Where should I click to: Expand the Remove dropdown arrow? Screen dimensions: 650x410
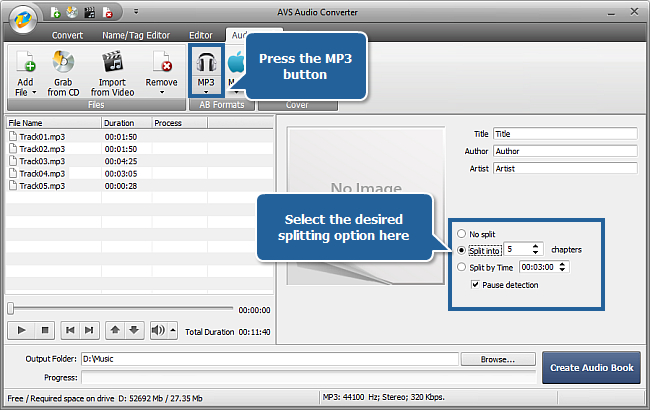tap(162, 92)
